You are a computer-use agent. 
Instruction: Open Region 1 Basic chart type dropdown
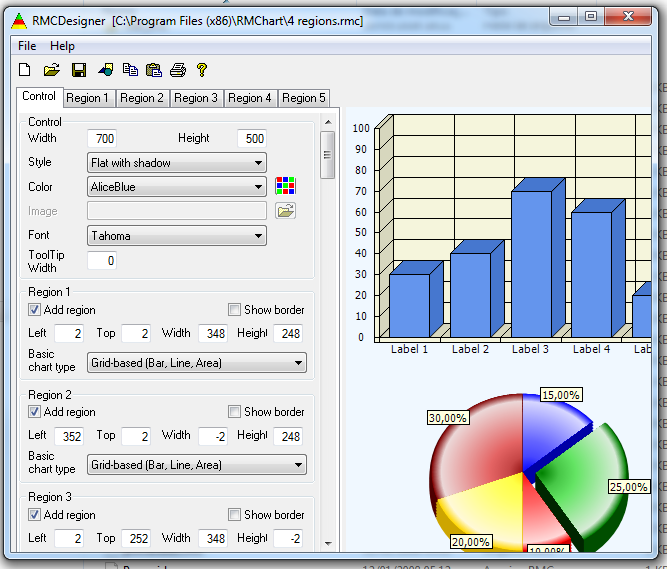[197, 363]
